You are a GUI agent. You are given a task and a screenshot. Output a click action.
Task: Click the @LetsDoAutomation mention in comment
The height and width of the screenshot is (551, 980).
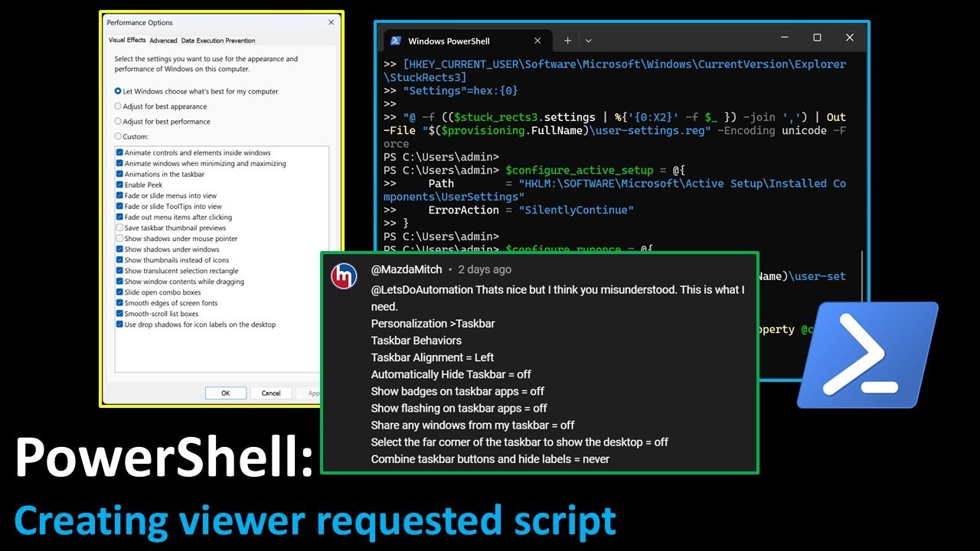(422, 289)
